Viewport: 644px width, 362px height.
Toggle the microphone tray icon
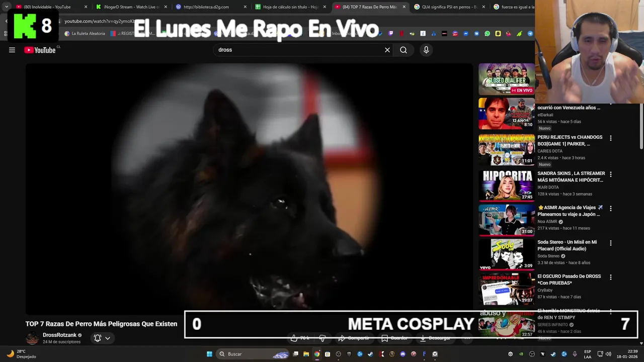click(x=575, y=354)
